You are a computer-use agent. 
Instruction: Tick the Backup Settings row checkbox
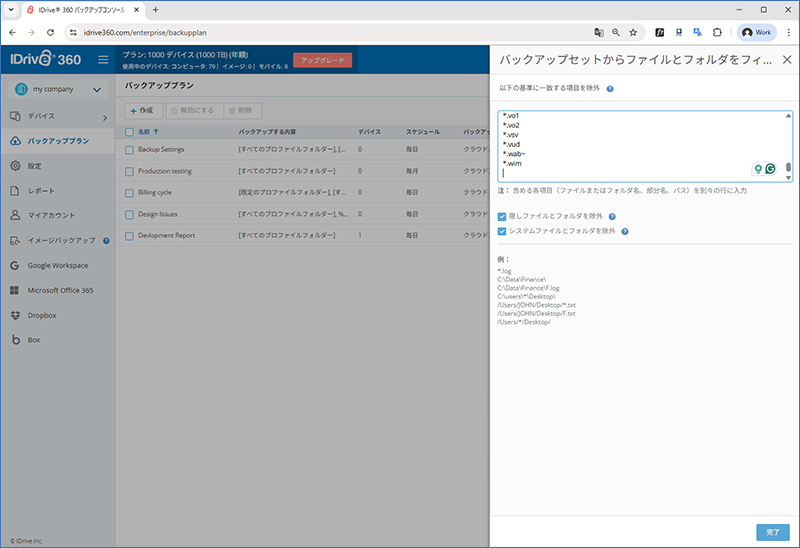coord(129,150)
